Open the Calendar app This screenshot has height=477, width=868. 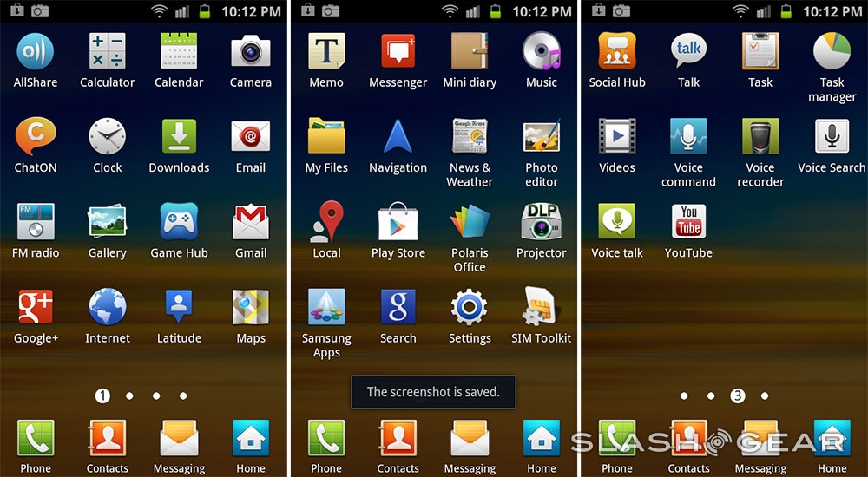[x=179, y=51]
